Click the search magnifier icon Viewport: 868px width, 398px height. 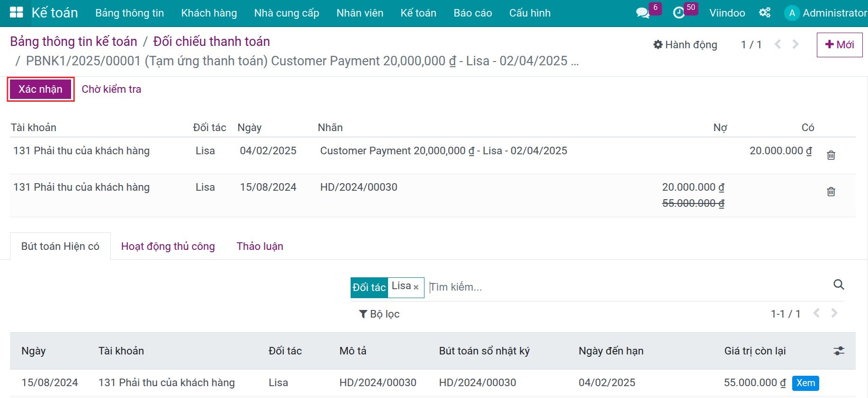click(838, 284)
